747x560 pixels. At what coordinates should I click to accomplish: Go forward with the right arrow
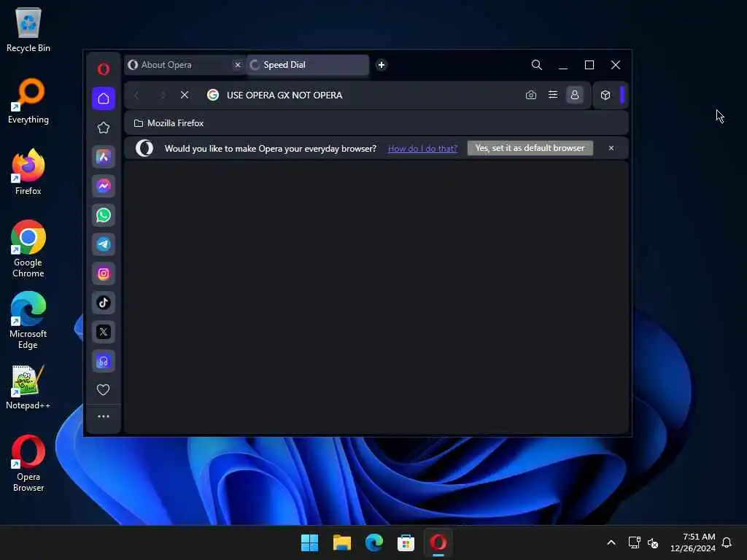coord(163,96)
